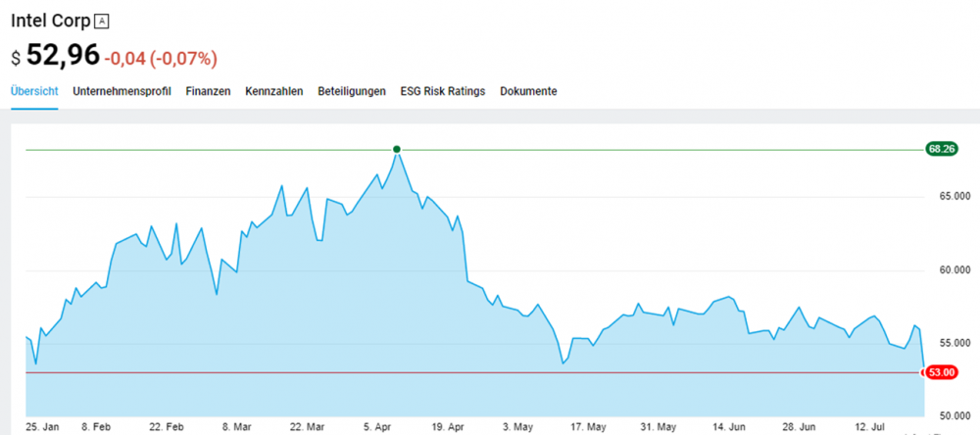The height and width of the screenshot is (435, 980).
Task: Click the 8. Mar date label
Action: [236, 428]
